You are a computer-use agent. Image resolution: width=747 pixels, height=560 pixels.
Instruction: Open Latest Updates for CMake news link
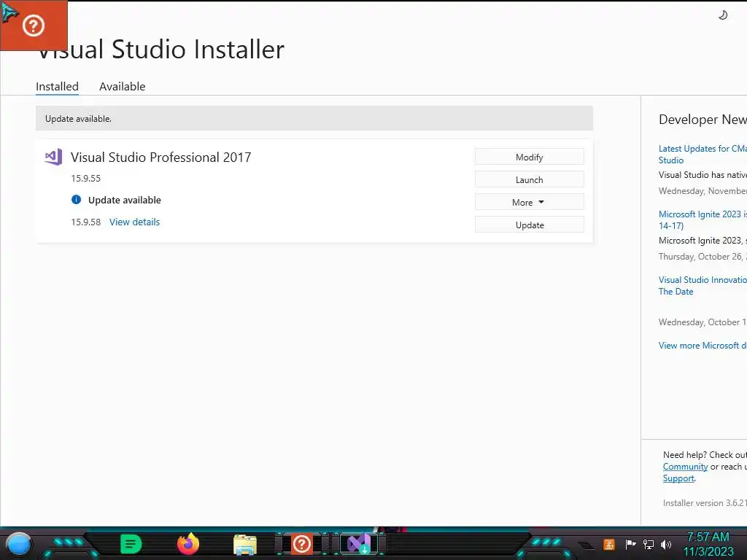click(703, 155)
